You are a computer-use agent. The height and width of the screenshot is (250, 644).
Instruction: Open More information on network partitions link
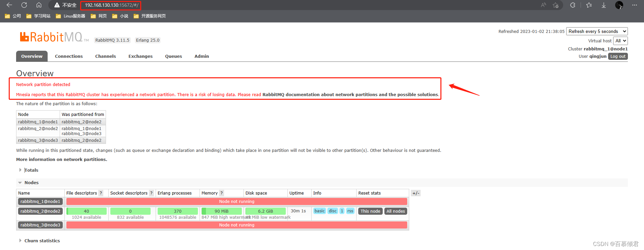point(61,159)
